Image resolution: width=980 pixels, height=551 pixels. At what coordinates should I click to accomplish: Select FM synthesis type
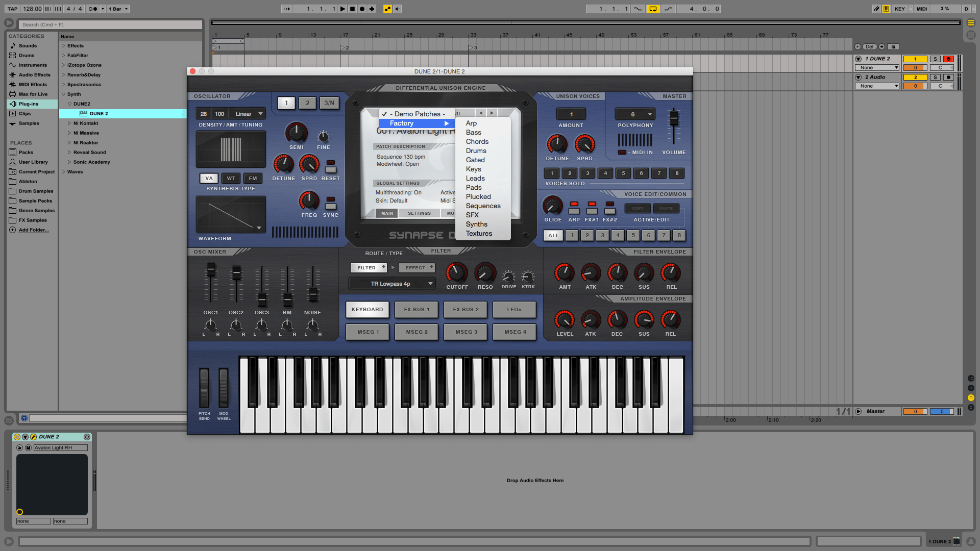click(x=253, y=179)
